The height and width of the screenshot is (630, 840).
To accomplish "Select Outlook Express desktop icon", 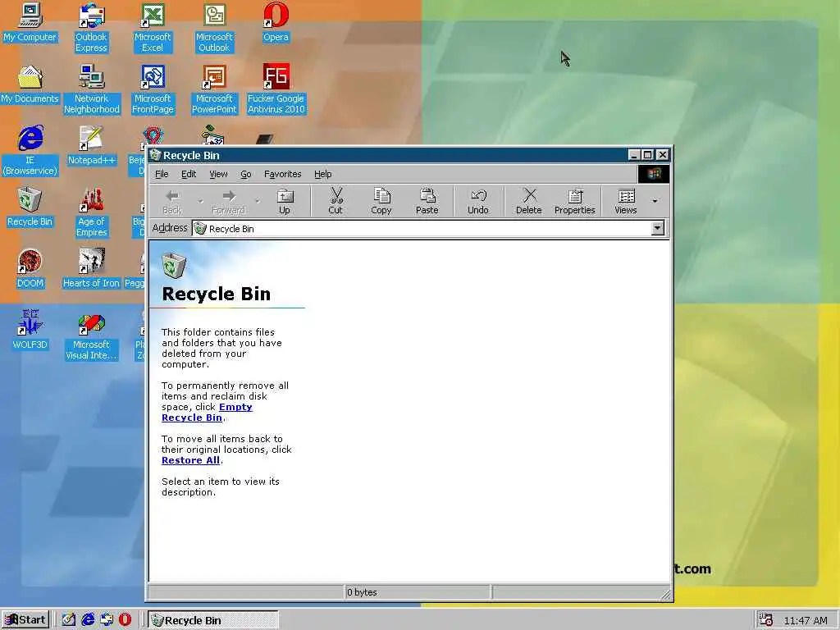I will pos(91,28).
